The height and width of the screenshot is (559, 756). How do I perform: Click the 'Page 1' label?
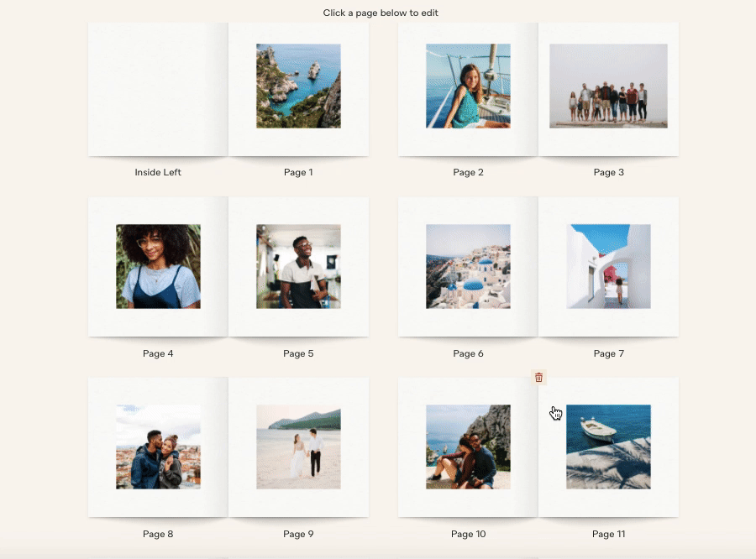click(298, 172)
